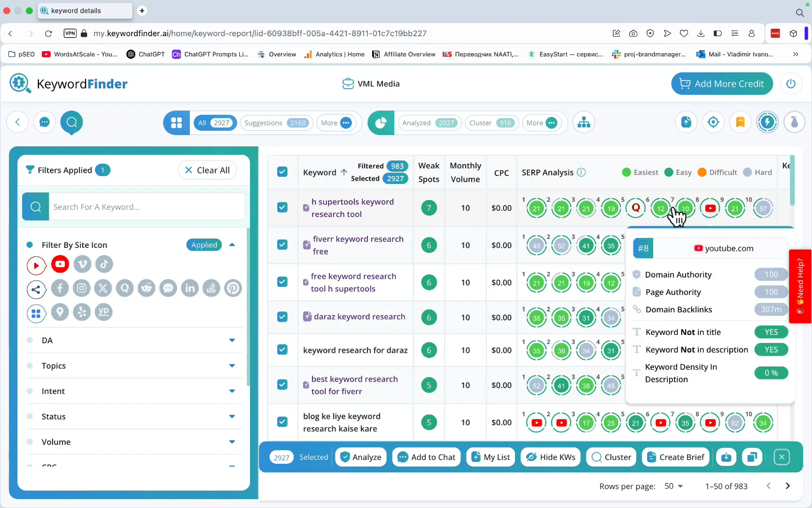Select the Yellow Pages site icon filter
The image size is (812, 508).
[x=104, y=312]
